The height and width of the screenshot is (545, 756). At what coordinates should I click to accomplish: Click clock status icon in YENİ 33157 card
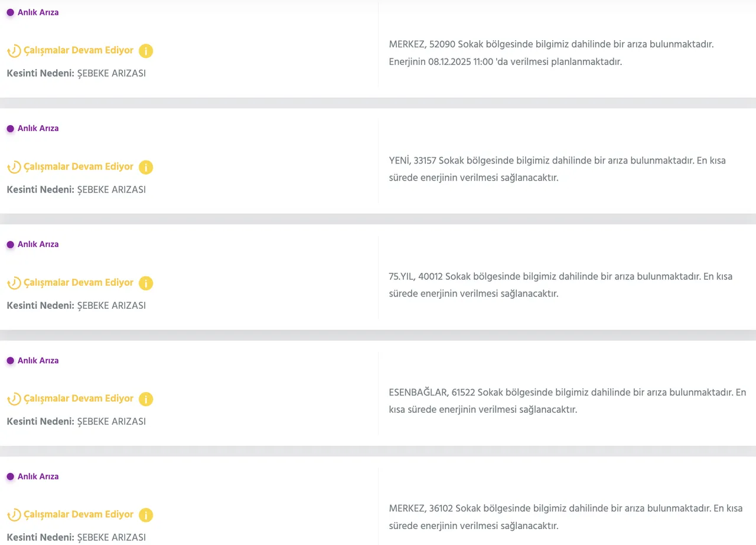coord(14,167)
